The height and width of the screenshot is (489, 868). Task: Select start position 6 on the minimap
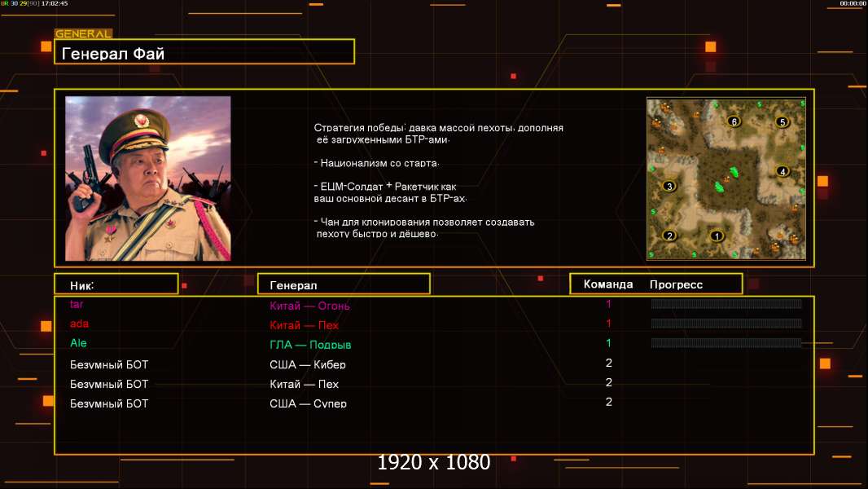point(734,121)
